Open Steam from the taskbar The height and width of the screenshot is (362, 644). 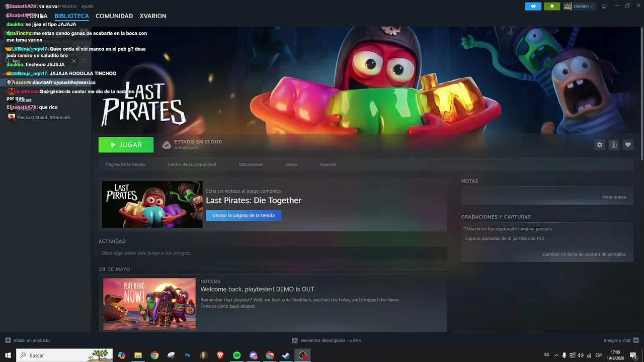(286, 355)
